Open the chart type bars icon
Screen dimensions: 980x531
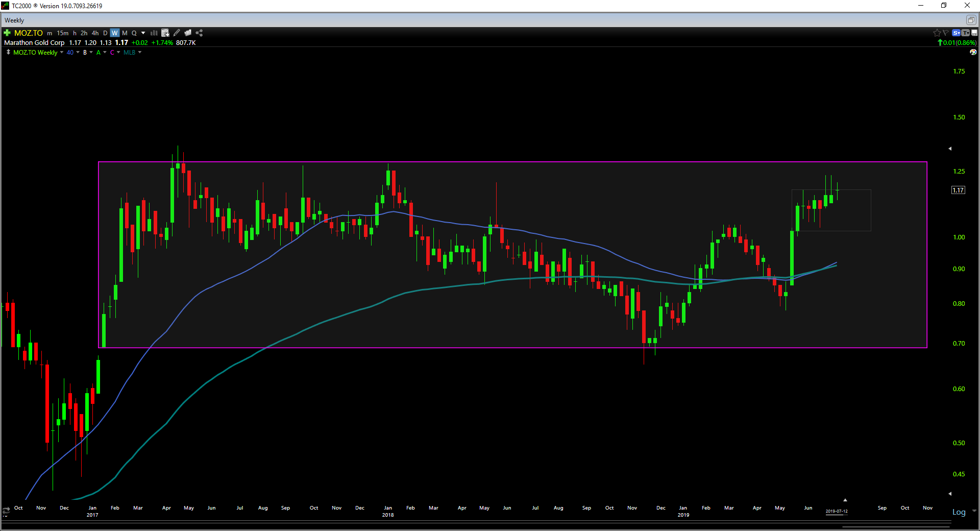pyautogui.click(x=154, y=33)
